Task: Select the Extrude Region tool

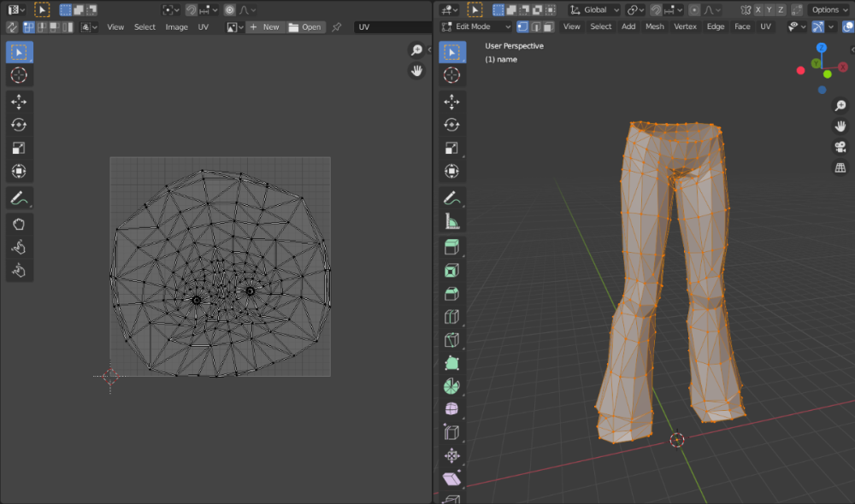Action: [452, 247]
